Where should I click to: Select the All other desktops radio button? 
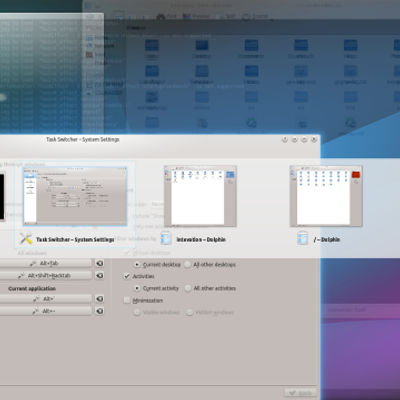pos(188,265)
